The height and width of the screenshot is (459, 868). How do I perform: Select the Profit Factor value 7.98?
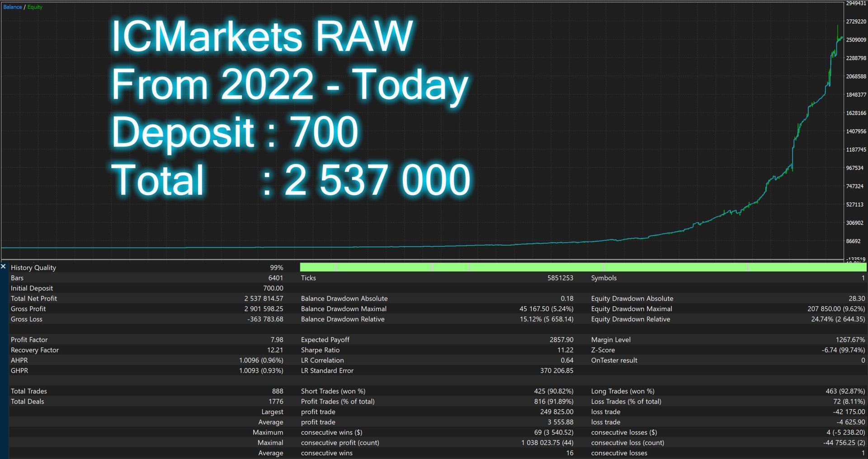(x=277, y=340)
